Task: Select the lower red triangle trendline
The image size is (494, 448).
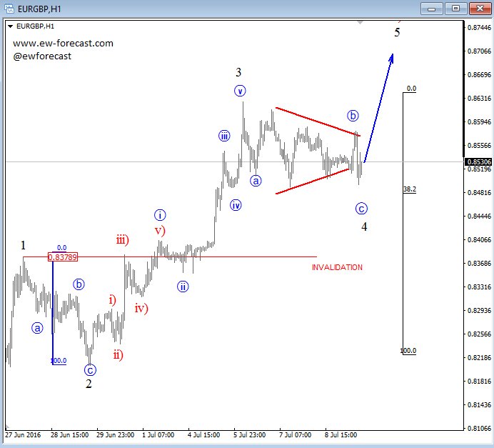Action: click(x=313, y=181)
